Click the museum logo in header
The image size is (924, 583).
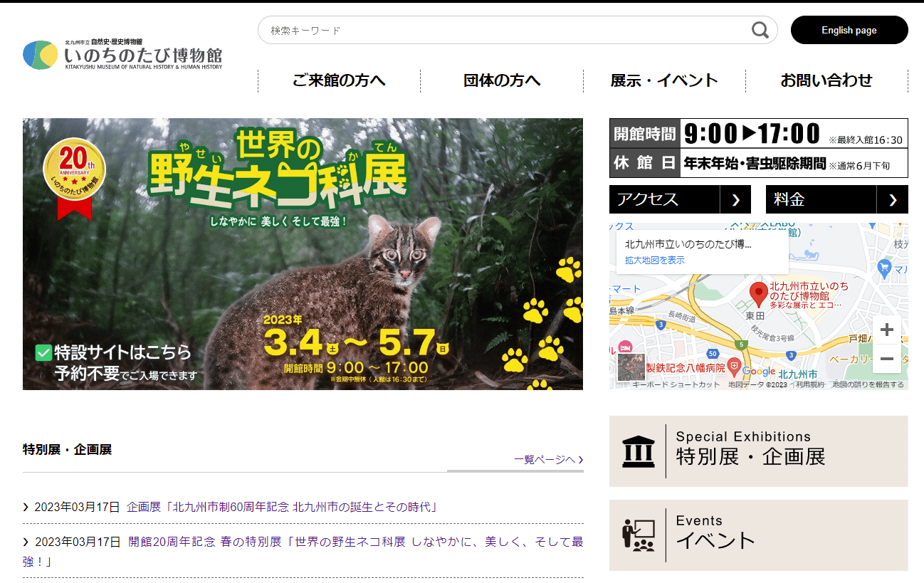pyautogui.click(x=122, y=55)
